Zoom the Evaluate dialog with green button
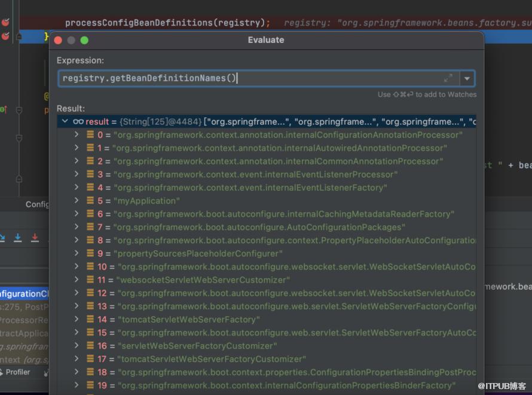The width and height of the screenshot is (532, 395). (x=84, y=41)
